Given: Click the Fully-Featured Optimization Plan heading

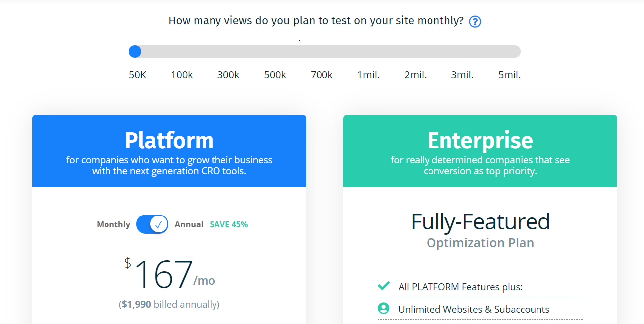Looking at the screenshot, I should point(480,230).
